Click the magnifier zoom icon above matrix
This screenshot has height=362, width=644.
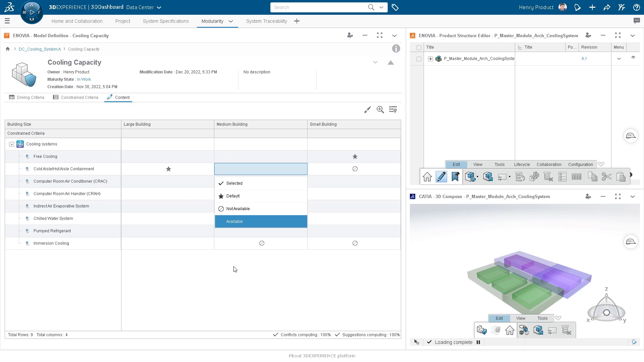click(380, 110)
